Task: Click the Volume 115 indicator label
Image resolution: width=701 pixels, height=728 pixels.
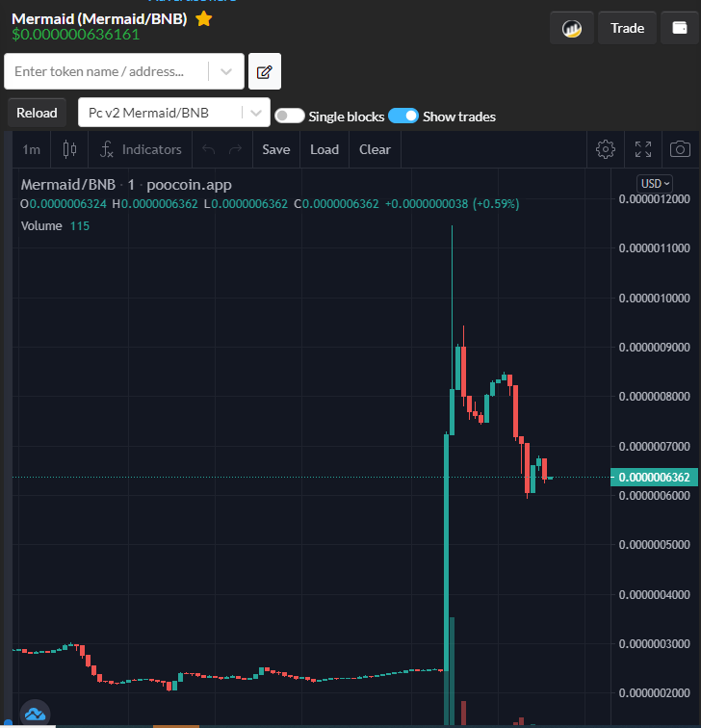Action: pyautogui.click(x=55, y=226)
